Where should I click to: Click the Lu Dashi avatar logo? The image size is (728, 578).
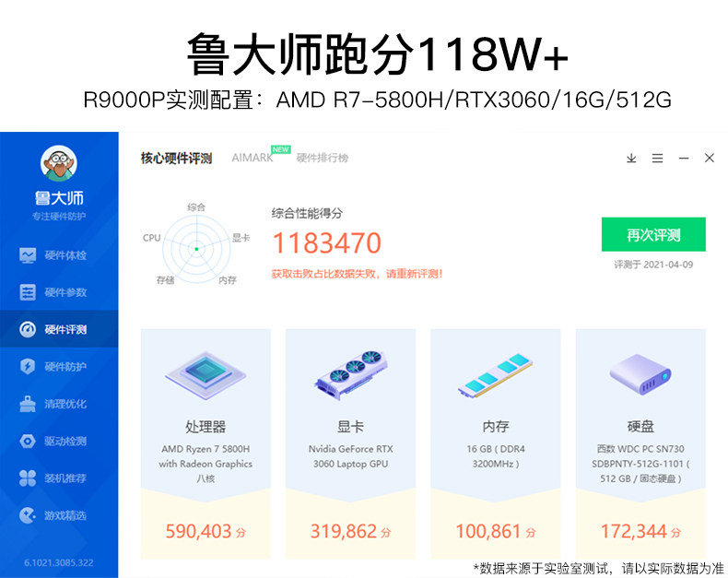click(59, 163)
